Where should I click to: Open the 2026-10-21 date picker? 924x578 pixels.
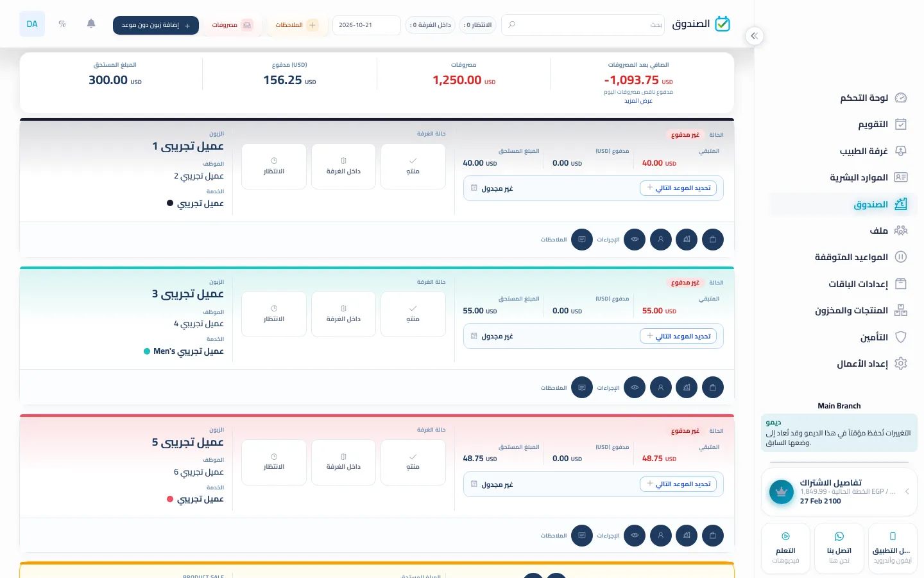click(366, 25)
